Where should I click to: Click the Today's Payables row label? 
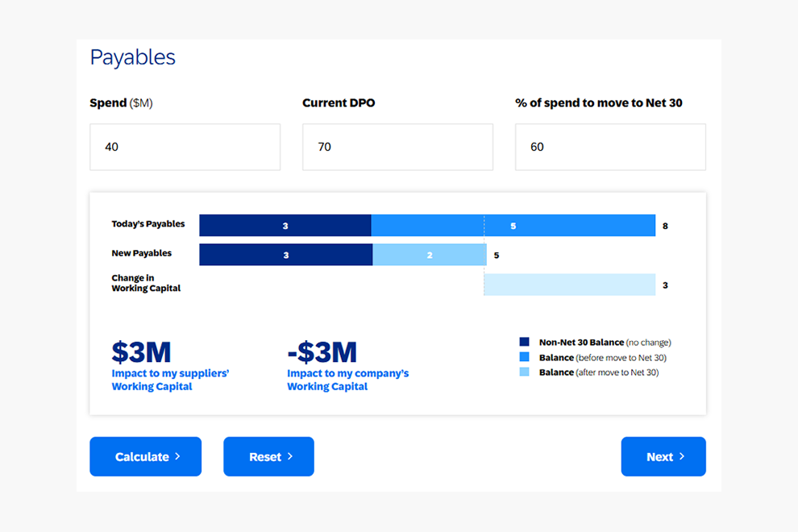point(148,225)
